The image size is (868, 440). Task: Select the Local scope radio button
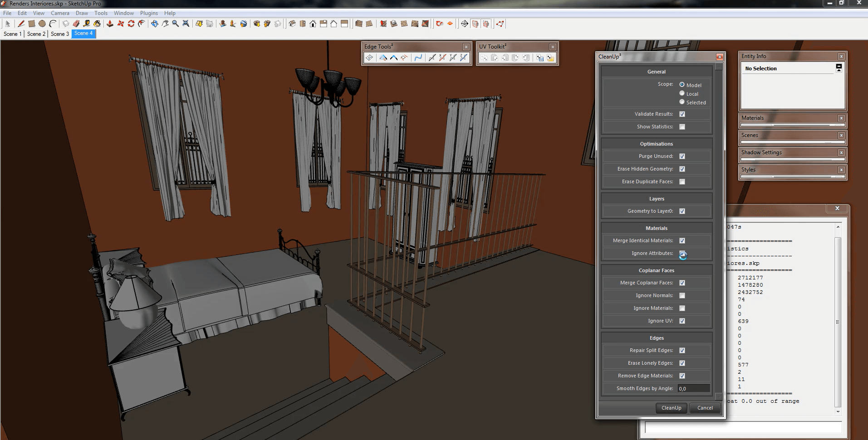point(682,93)
